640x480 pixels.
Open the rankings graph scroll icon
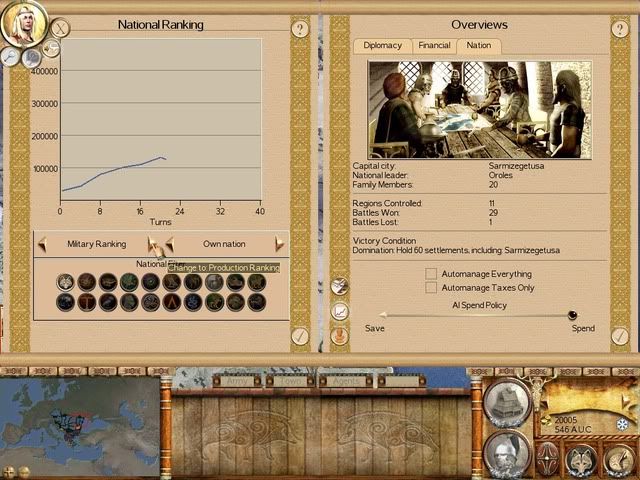(340, 312)
